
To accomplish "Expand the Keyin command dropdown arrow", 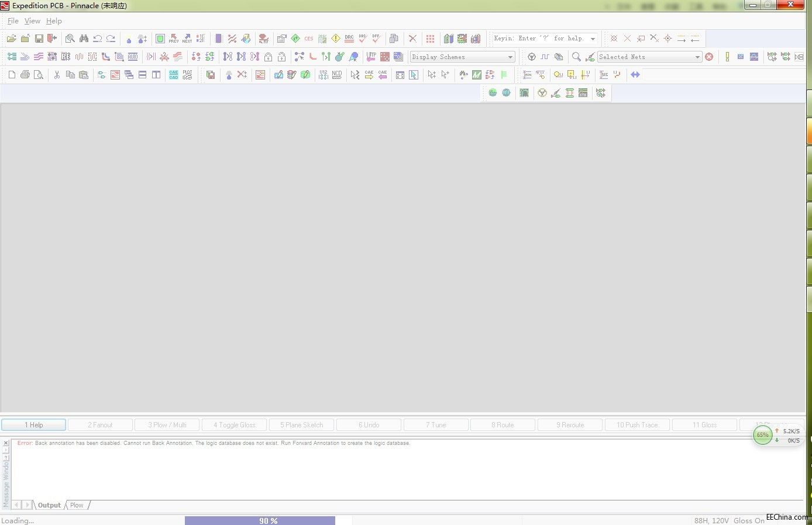I will [593, 39].
